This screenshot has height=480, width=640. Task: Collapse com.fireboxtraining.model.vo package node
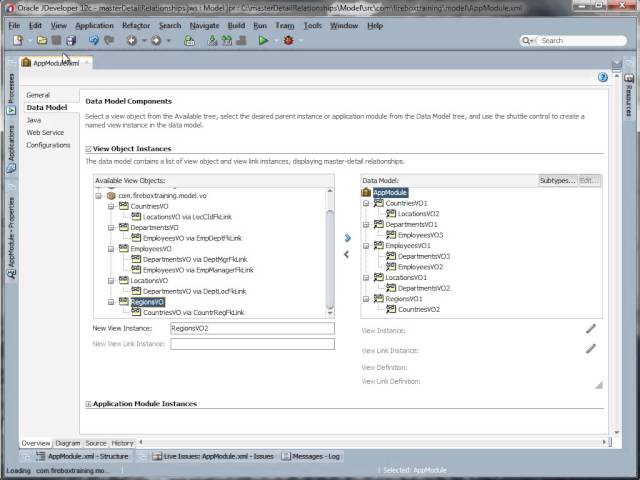[x=98, y=196]
